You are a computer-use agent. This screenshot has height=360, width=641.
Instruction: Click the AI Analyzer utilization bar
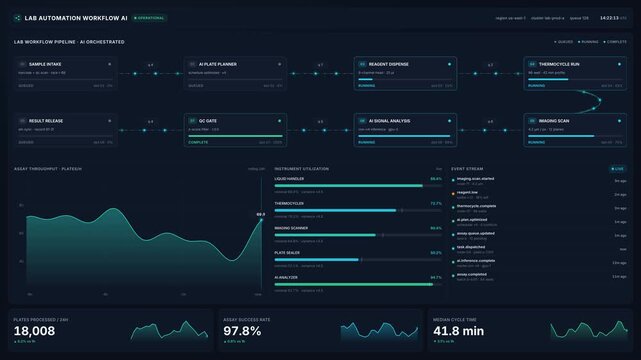point(358,284)
